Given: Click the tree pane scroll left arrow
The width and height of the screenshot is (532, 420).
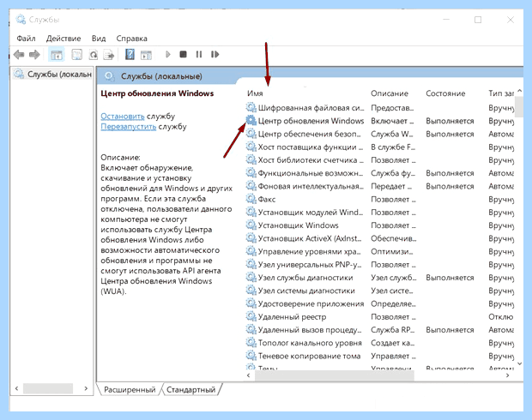Looking at the screenshot, I should [x=16, y=388].
